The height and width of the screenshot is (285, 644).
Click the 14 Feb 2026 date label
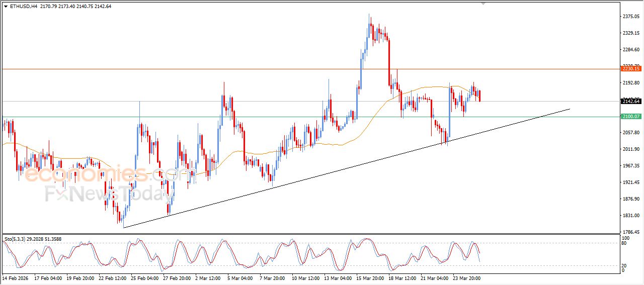[x=14, y=277]
